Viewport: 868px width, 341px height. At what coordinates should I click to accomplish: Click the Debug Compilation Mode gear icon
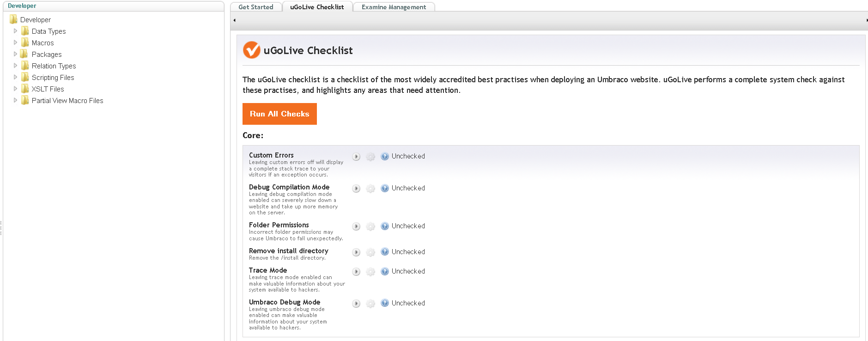click(370, 189)
